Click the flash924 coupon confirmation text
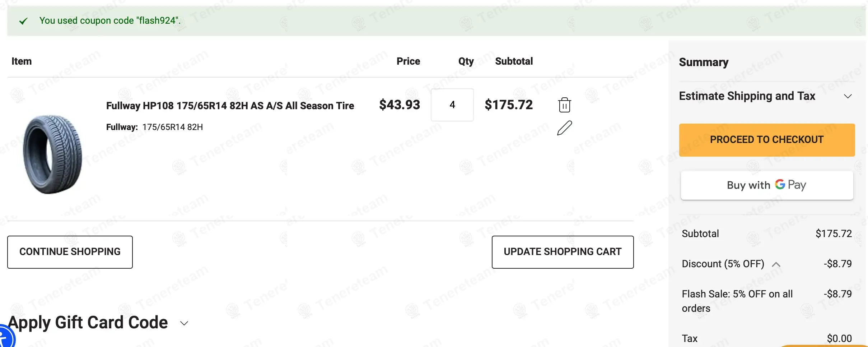Viewport: 868px width, 347px height. pyautogui.click(x=110, y=20)
